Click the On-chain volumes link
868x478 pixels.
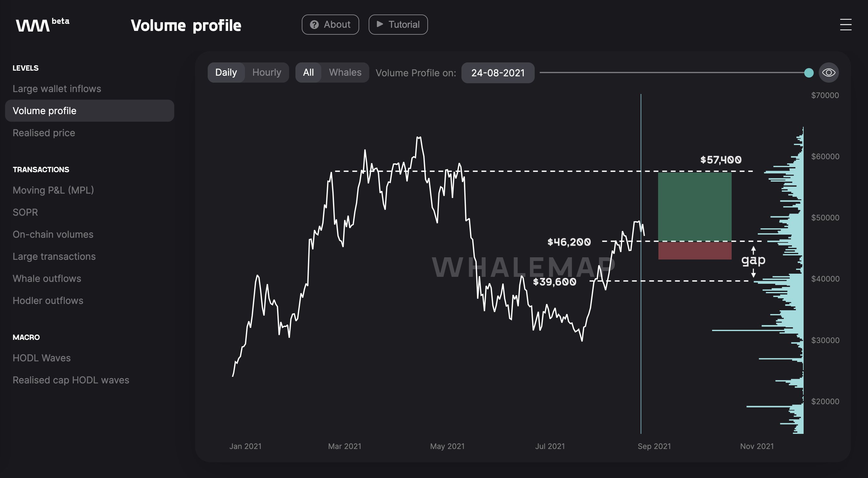(53, 235)
